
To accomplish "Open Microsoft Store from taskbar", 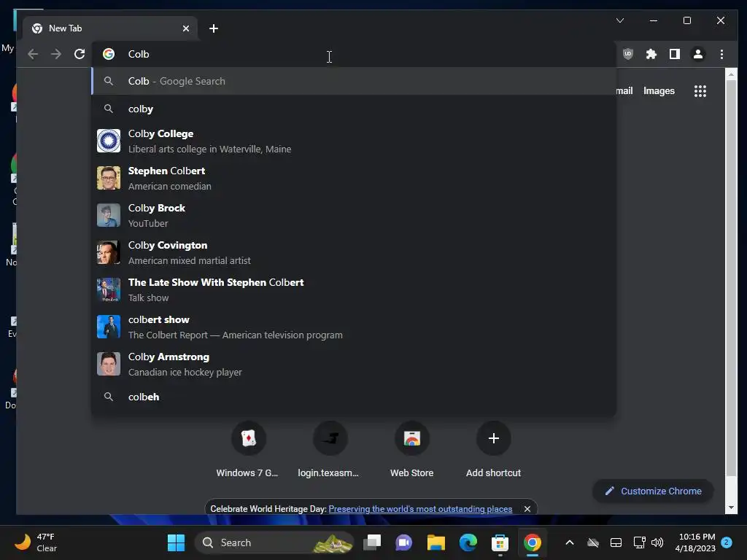I will tap(500, 542).
